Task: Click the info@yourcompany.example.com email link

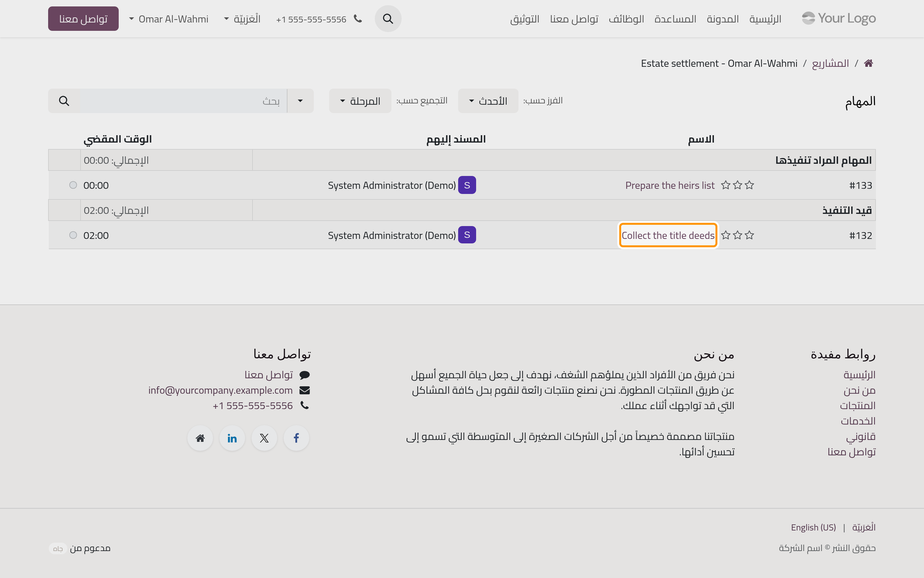Action: 220,390
